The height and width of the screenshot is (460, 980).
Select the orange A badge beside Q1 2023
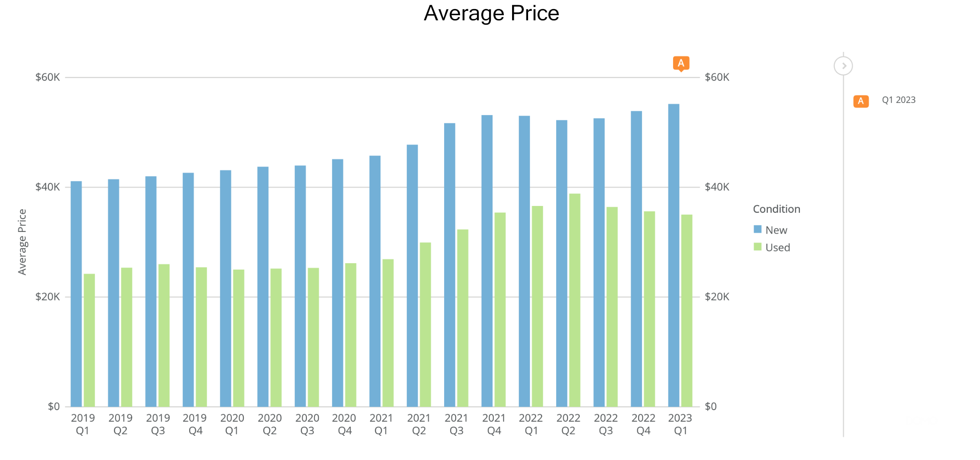[x=861, y=101]
